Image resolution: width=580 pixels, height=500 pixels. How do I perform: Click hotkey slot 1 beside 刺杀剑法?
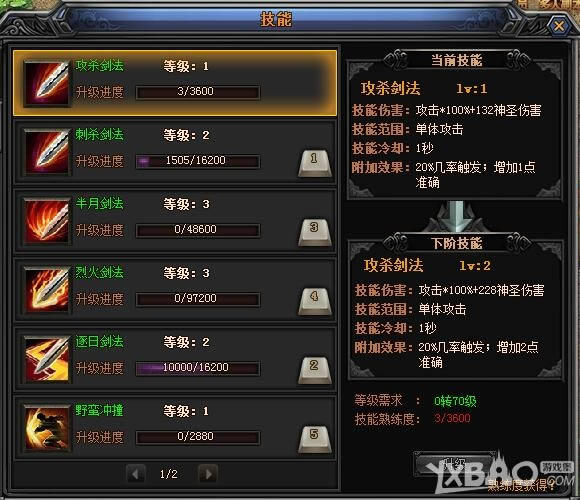coord(315,163)
